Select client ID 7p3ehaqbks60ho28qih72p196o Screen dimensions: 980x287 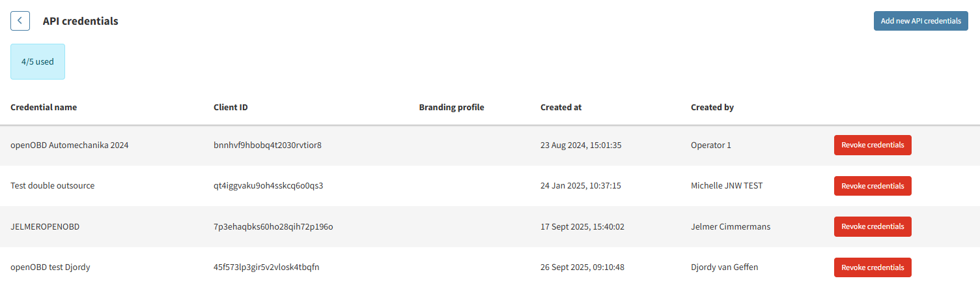coord(273,226)
